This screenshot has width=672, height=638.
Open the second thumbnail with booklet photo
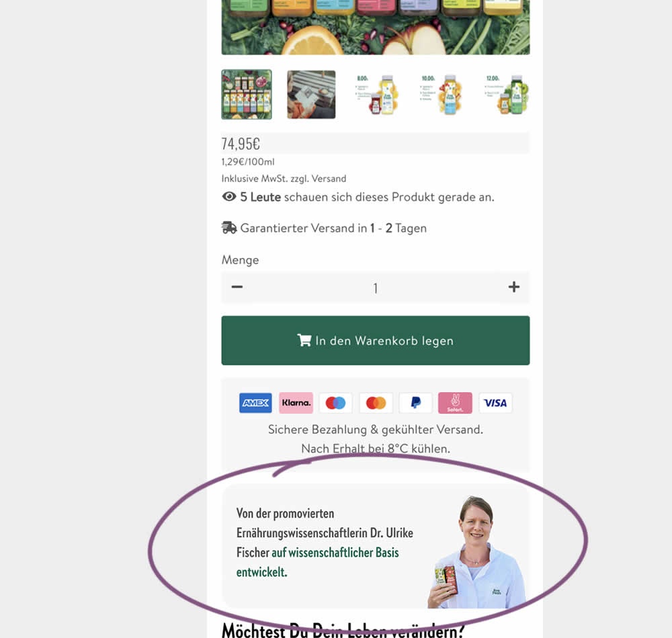click(311, 94)
